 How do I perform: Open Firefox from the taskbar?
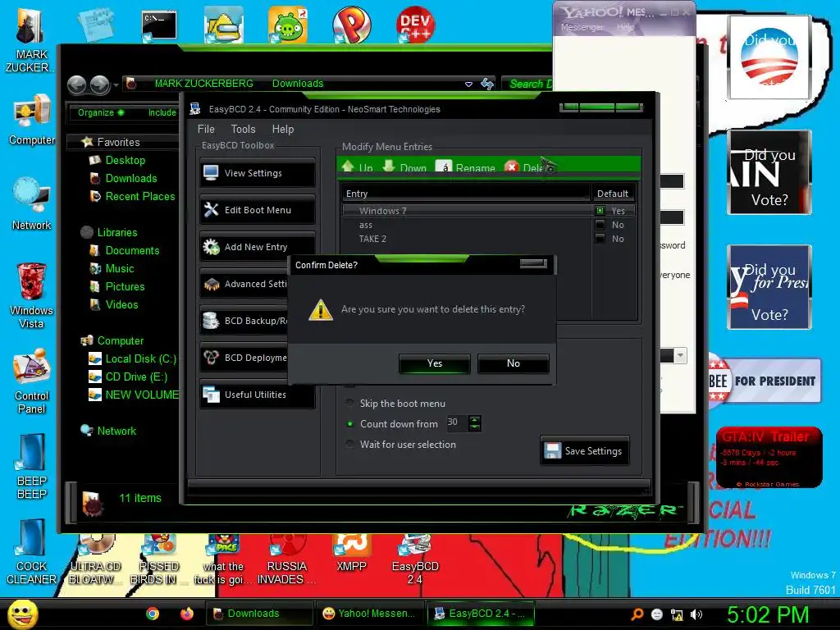pyautogui.click(x=187, y=614)
